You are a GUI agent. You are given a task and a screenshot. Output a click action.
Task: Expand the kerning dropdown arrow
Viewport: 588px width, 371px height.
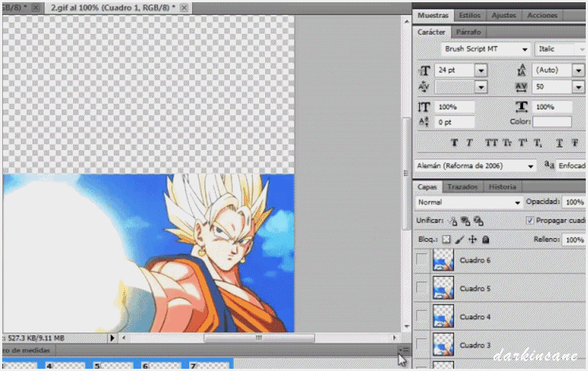(481, 87)
